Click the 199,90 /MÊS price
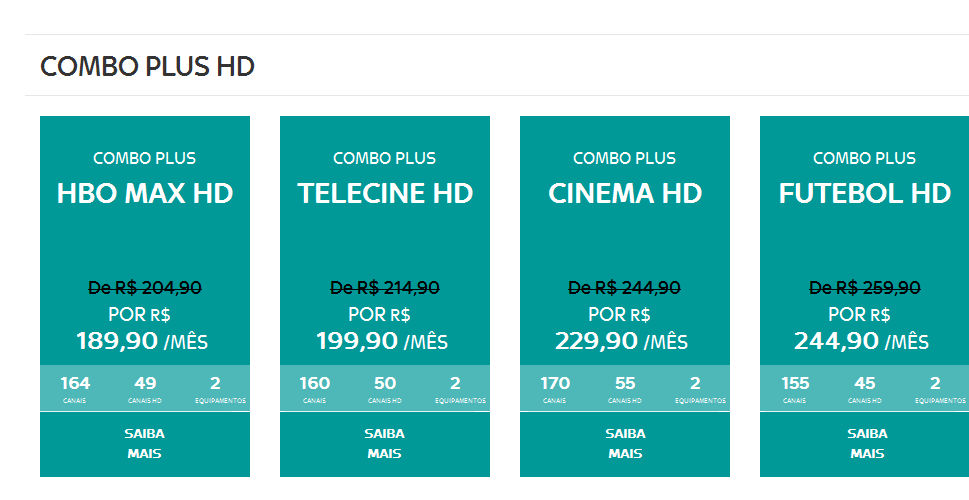This screenshot has height=500, width=969. (x=382, y=341)
